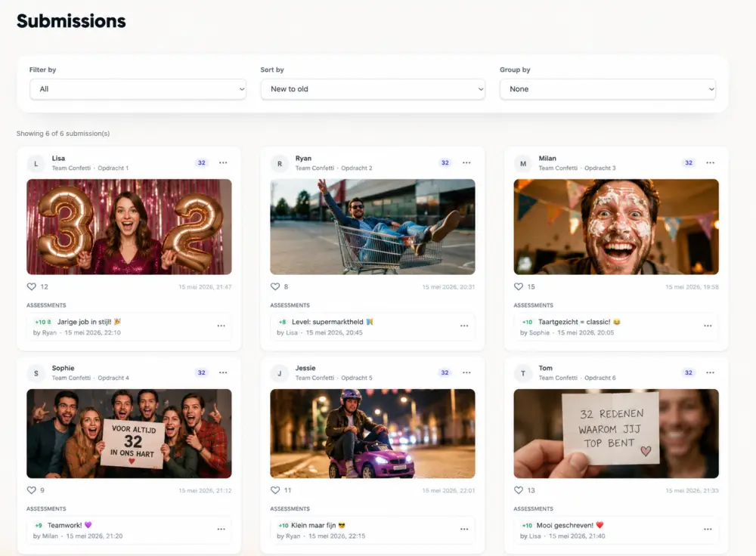View the '32 REDENEN' note photo
Viewport: 756px width, 556px height.
616,434
